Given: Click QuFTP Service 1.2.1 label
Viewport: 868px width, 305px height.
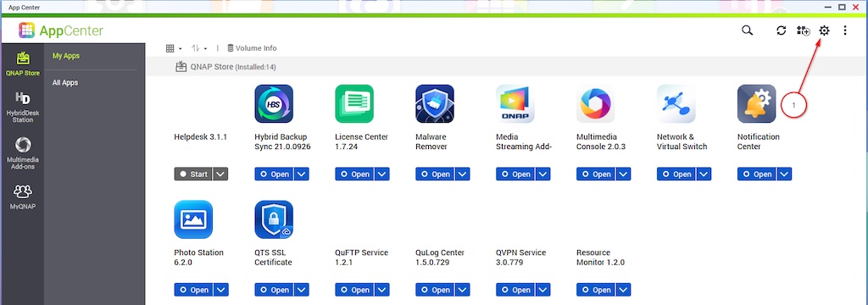Looking at the screenshot, I should [361, 258].
